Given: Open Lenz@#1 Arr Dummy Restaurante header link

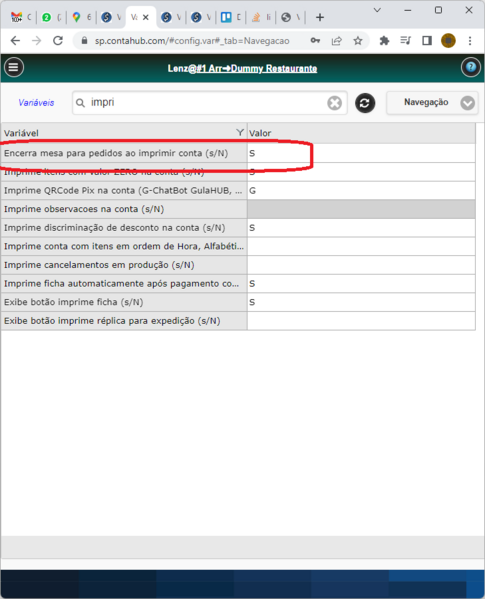Looking at the screenshot, I should pos(242,69).
